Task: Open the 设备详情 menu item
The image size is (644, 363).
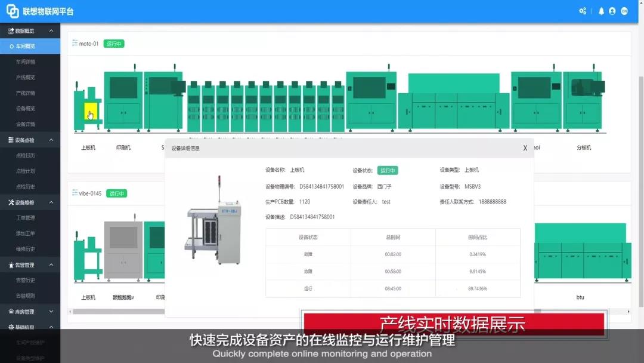Action: pyautogui.click(x=26, y=124)
